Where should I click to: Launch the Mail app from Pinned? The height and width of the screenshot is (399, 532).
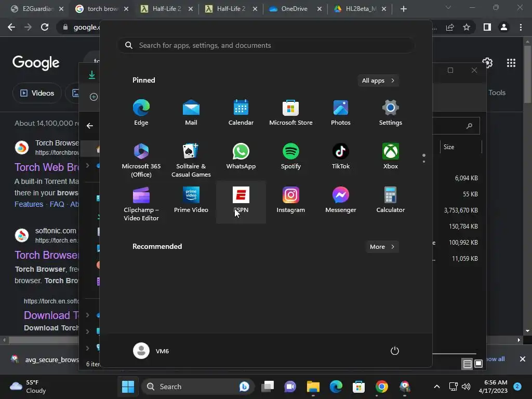pos(191,113)
